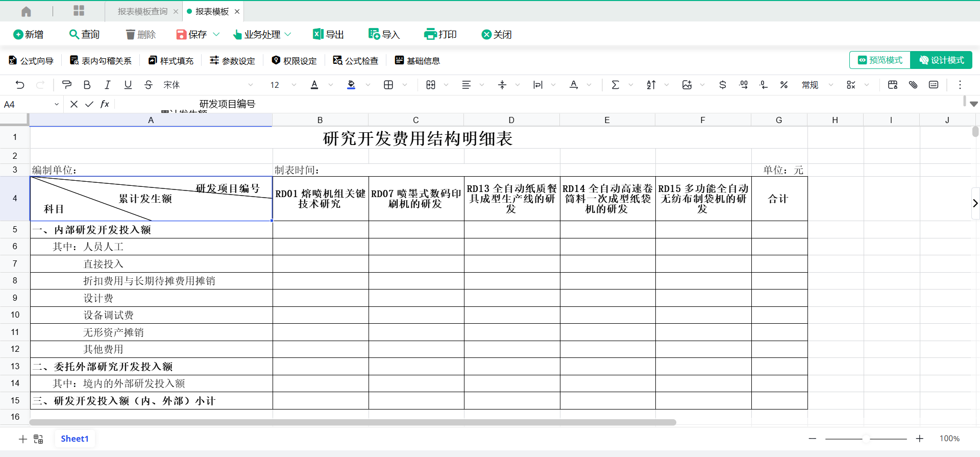The image size is (980, 457).
Task: Click the Bold formatting icon
Action: pos(87,85)
